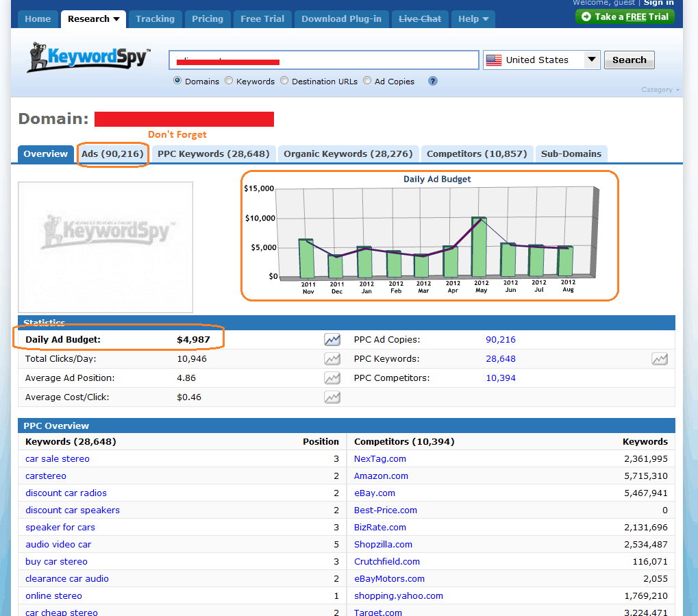The width and height of the screenshot is (698, 616).
Task: Open competitor Amazon.com
Action: (381, 476)
